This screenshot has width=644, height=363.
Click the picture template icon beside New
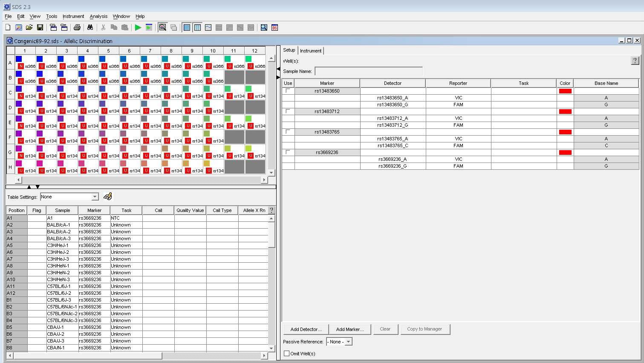[18, 27]
